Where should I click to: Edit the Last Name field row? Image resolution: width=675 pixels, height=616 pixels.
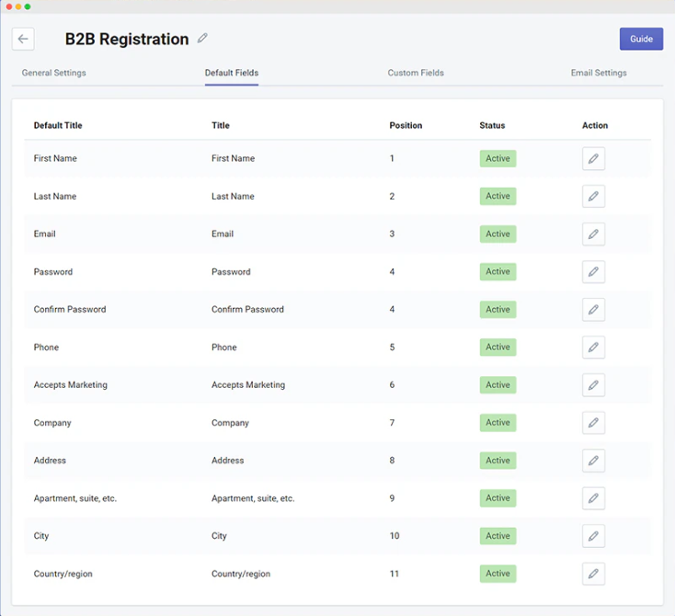pyautogui.click(x=593, y=197)
